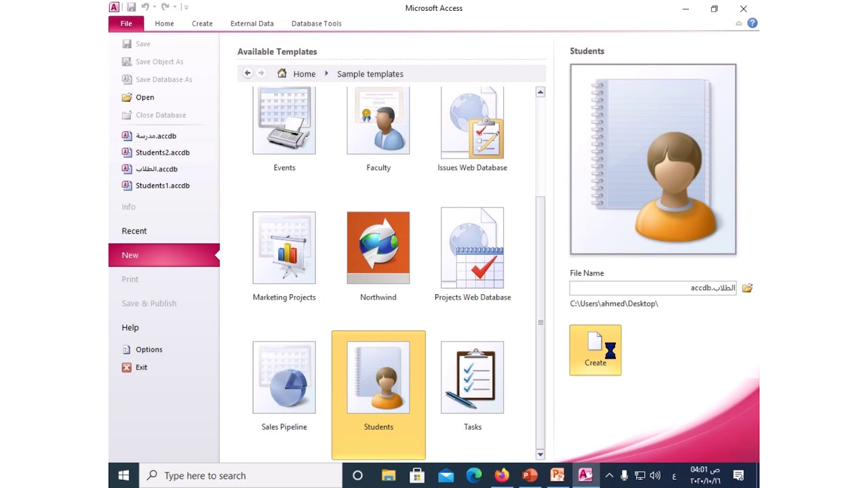Launch Firefox from taskbar
Image resolution: width=868 pixels, height=488 pixels.
tap(502, 475)
